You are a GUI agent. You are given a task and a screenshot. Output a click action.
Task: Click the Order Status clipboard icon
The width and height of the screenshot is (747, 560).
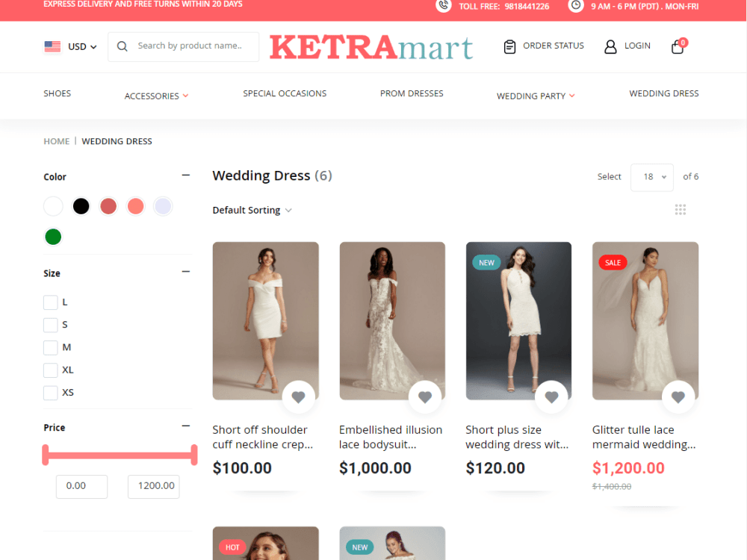tap(509, 46)
